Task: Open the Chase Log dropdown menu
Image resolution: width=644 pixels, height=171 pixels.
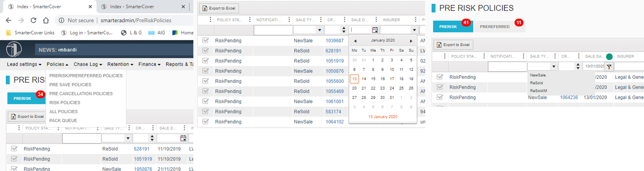Action: click(x=88, y=64)
